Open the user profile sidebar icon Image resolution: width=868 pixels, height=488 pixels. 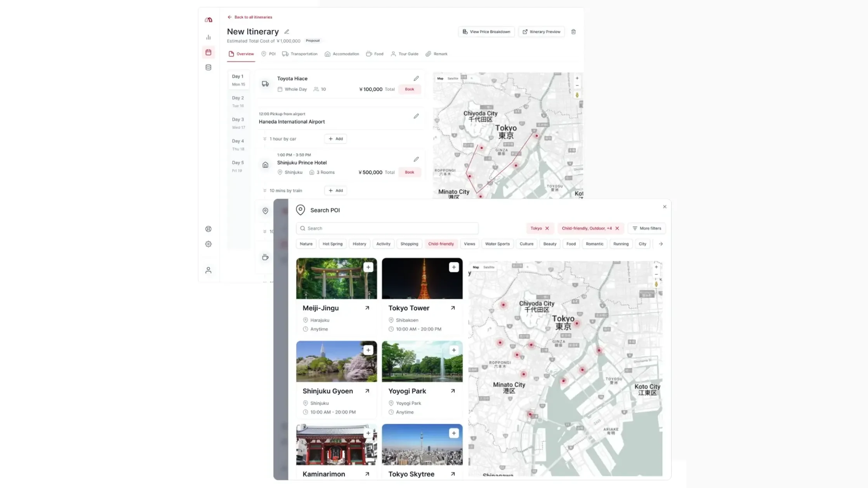208,270
